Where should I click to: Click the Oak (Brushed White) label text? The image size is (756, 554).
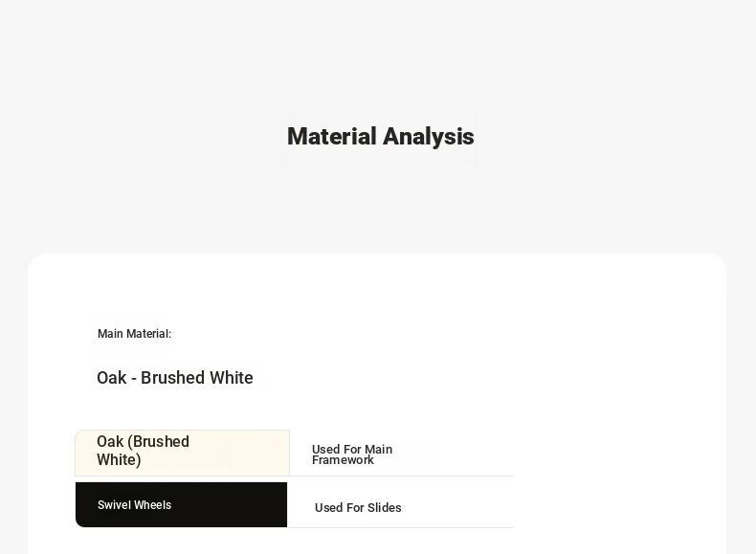pyautogui.click(x=143, y=451)
